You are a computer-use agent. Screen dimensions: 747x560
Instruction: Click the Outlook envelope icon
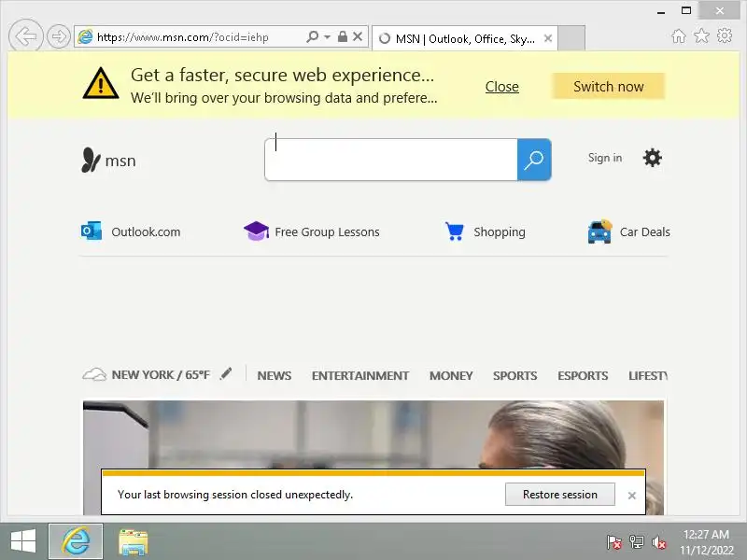[x=91, y=231]
